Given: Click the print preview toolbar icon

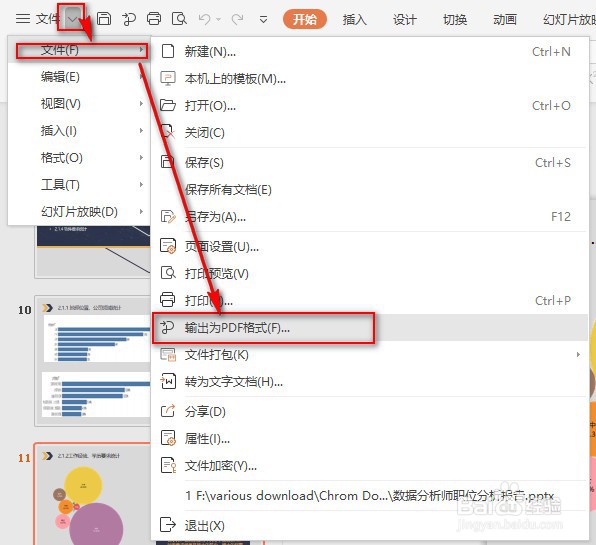Looking at the screenshot, I should pyautogui.click(x=179, y=18).
